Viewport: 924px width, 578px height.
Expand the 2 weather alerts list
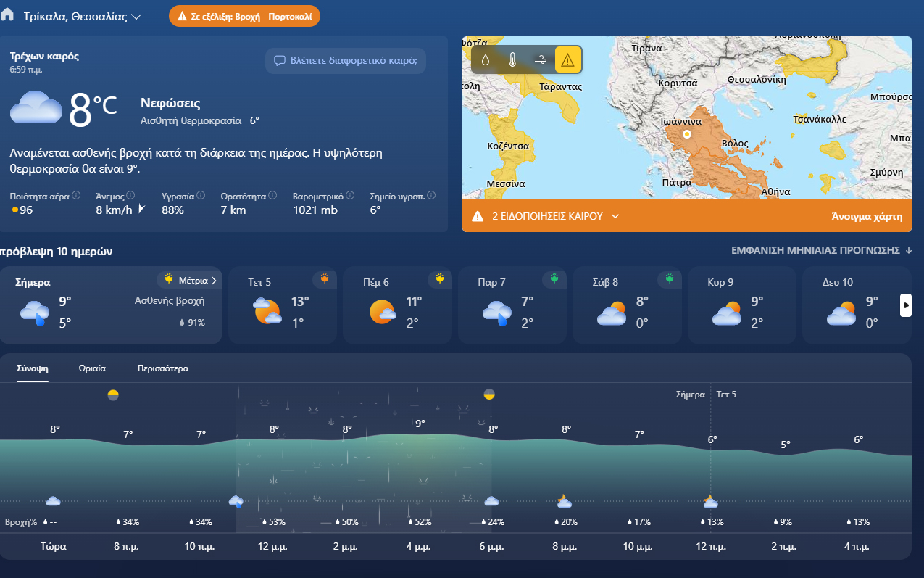[x=545, y=216]
